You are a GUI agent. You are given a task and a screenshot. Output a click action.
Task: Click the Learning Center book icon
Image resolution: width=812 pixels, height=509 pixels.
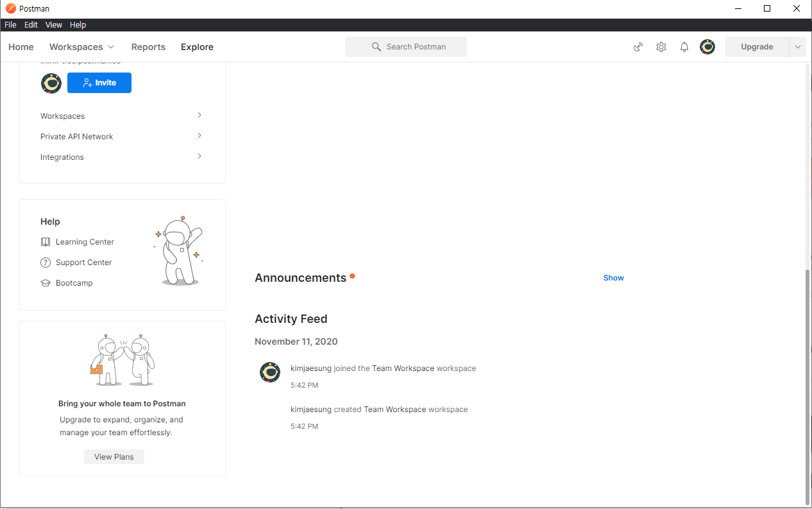click(x=46, y=242)
